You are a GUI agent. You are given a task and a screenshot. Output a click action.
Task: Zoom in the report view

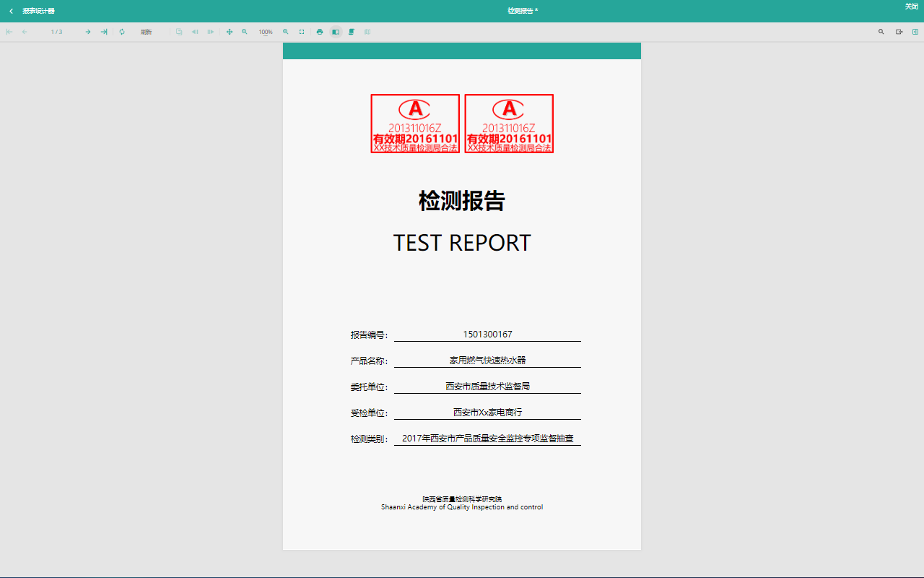(286, 32)
